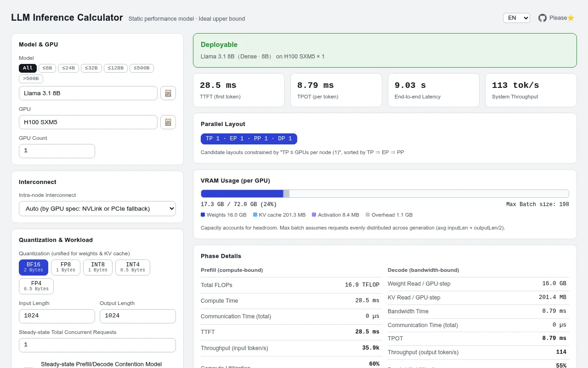
Task: Click the gray Overhead legend square
Action: coord(367,215)
